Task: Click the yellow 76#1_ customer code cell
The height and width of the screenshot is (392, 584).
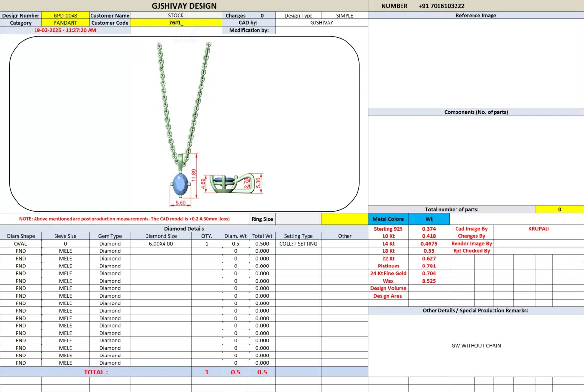Action: [176, 23]
